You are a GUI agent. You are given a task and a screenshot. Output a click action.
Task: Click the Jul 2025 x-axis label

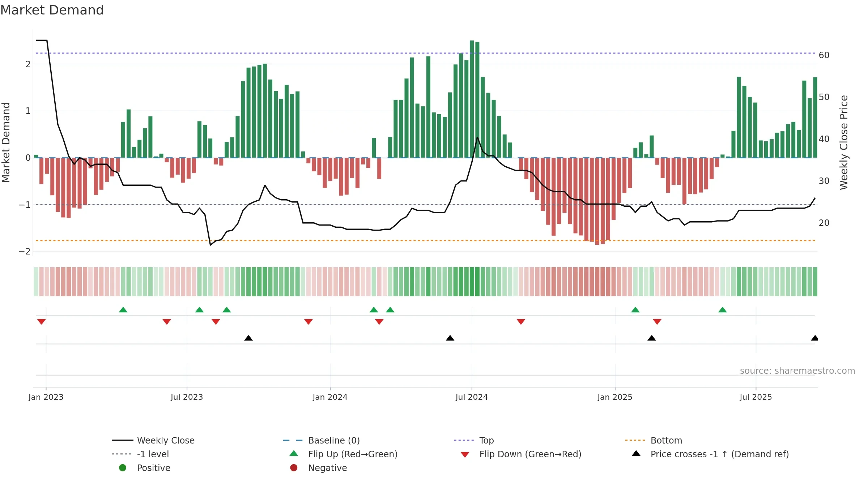756,397
